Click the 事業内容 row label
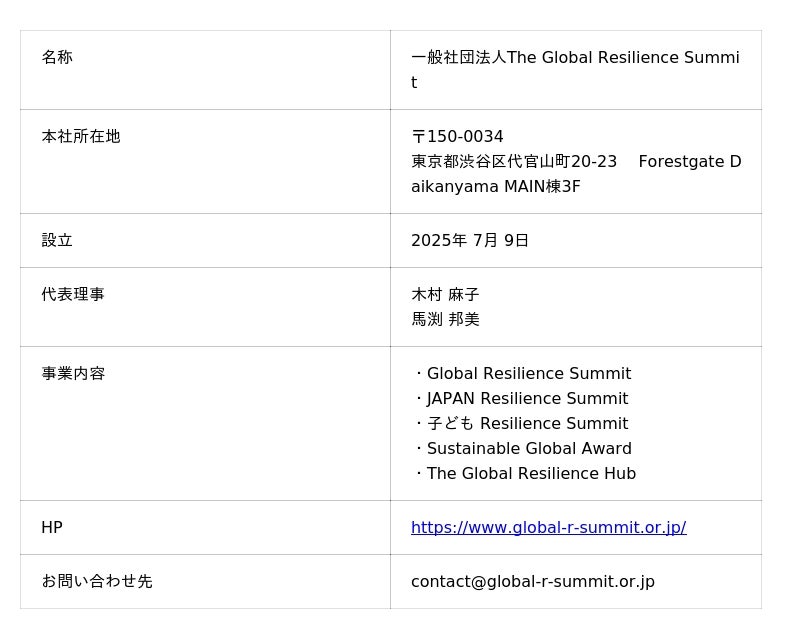 click(x=73, y=373)
